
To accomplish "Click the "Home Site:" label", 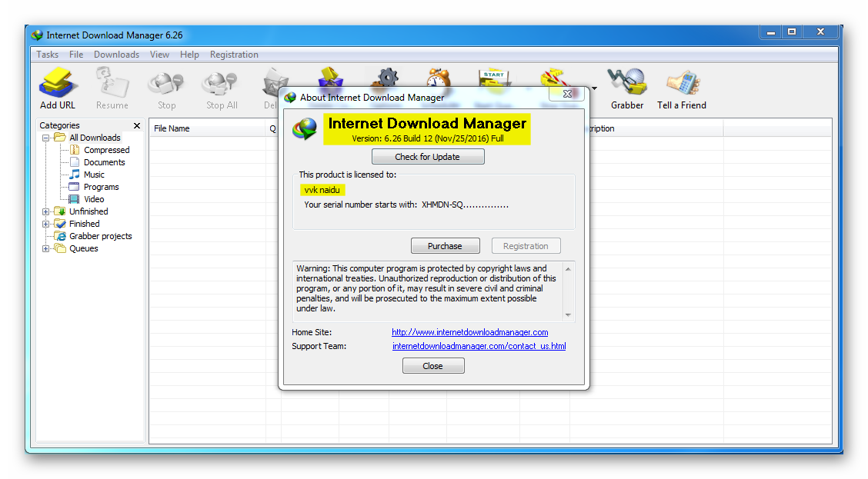I will click(312, 332).
